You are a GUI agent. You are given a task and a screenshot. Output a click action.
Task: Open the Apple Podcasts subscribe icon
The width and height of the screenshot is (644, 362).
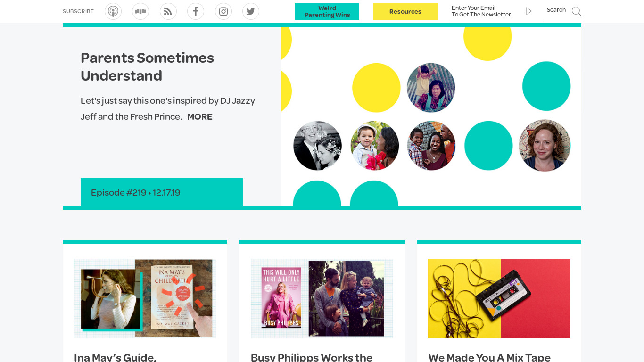113,11
